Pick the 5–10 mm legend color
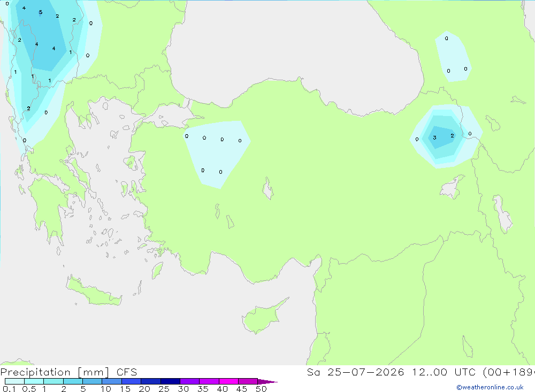This screenshot has width=535, height=392. (x=92, y=381)
